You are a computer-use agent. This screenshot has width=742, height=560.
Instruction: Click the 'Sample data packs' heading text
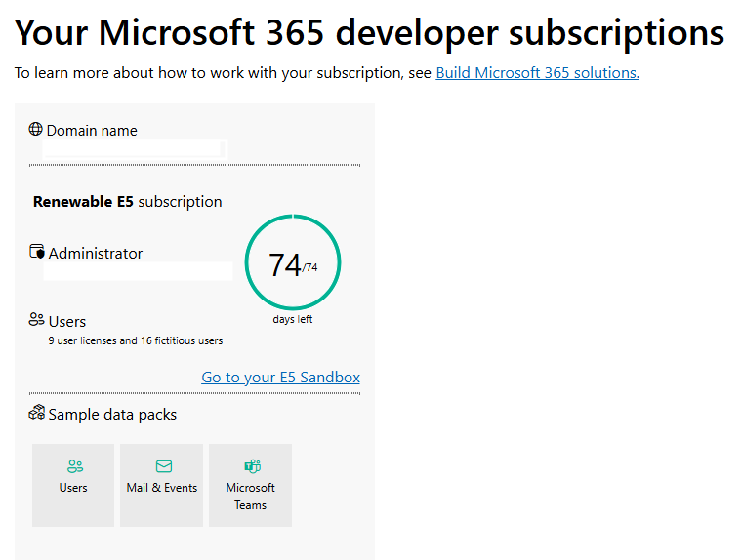[112, 415]
